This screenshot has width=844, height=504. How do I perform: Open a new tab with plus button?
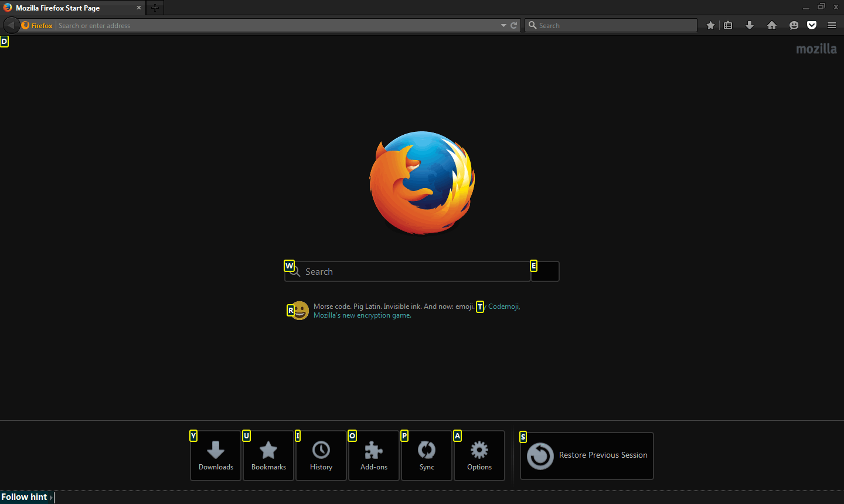pyautogui.click(x=155, y=8)
